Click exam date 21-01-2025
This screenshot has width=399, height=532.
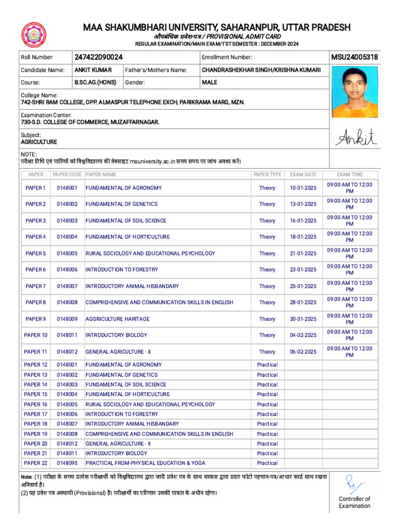(x=303, y=254)
